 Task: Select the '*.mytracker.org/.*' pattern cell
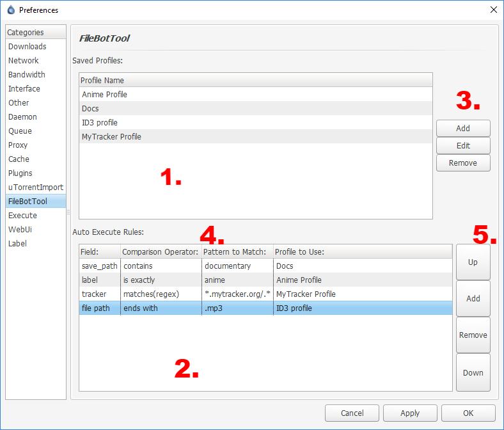[x=237, y=294]
